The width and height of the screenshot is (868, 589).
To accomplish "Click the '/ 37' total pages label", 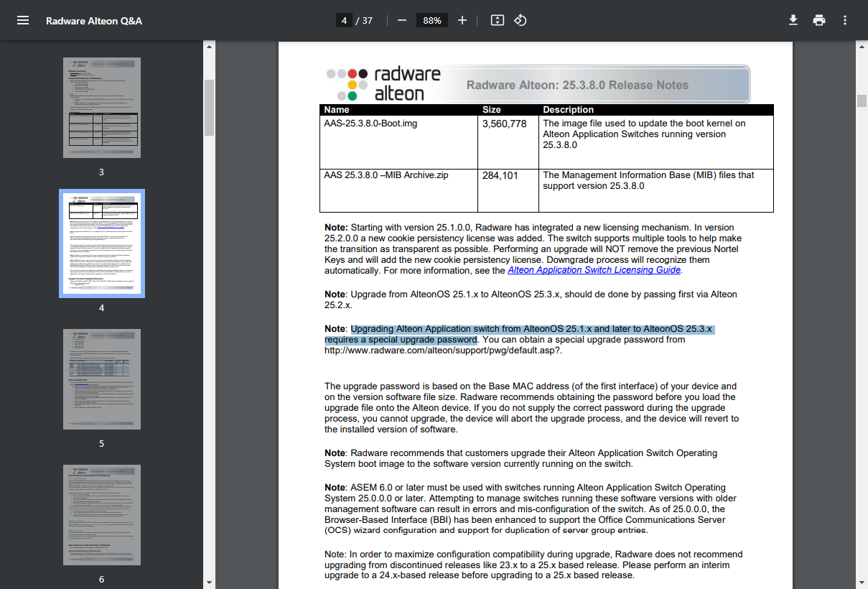I will pos(365,20).
